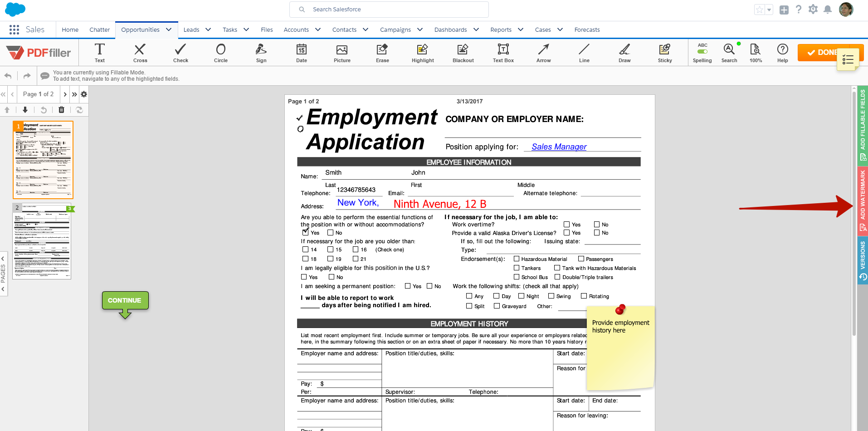Viewport: 868px width, 431px height.
Task: Open the Files tab
Action: (x=267, y=29)
